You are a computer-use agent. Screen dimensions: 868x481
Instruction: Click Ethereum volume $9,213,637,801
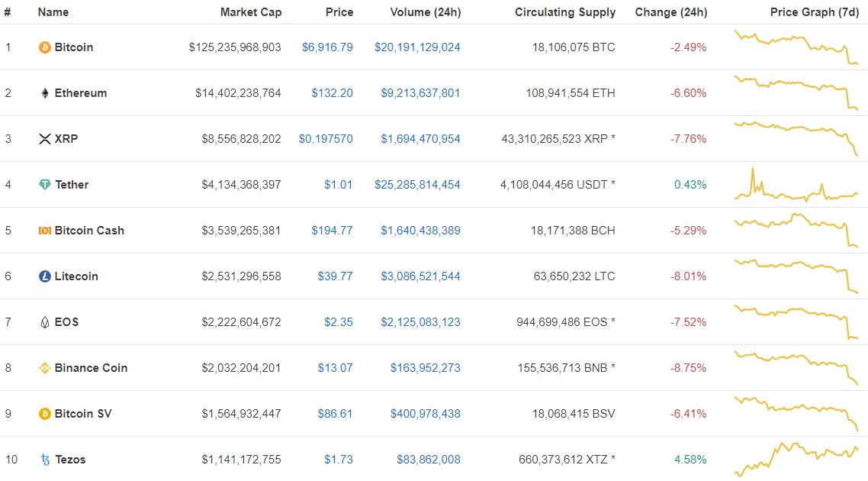[x=420, y=93]
